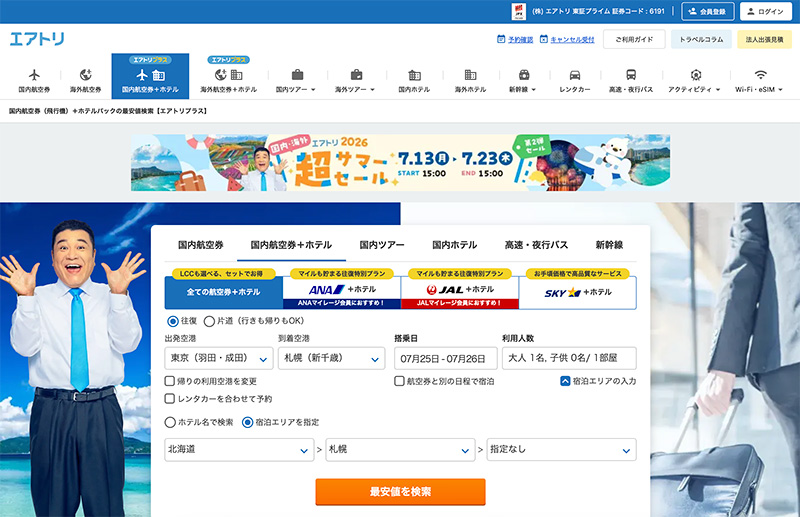Open 札幌 area dropdown
This screenshot has width=800, height=517.
coord(401,450)
